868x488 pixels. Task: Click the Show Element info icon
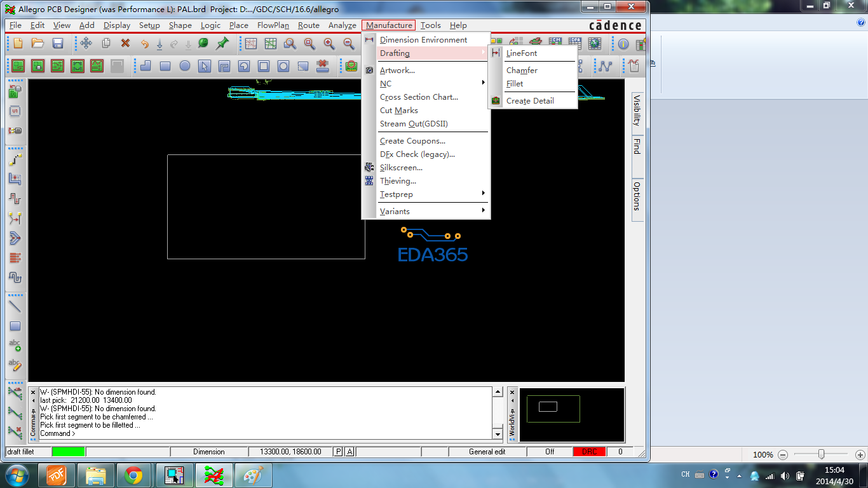(623, 43)
